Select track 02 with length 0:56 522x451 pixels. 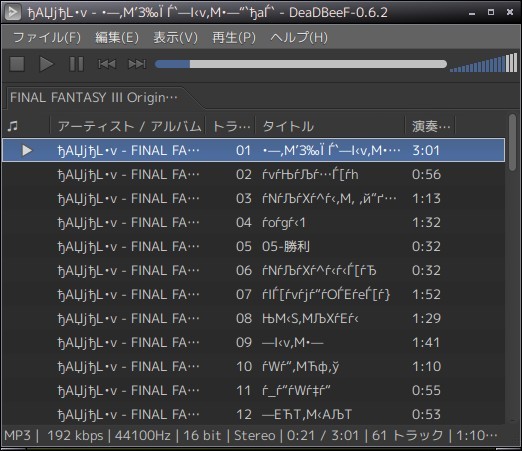[254, 174]
